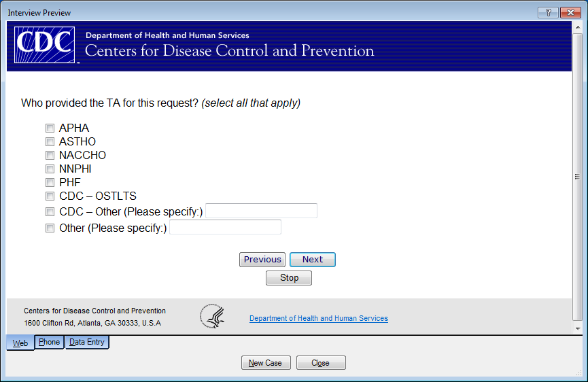
Task: Enable the PHF checkbox
Action: pyautogui.click(x=50, y=183)
